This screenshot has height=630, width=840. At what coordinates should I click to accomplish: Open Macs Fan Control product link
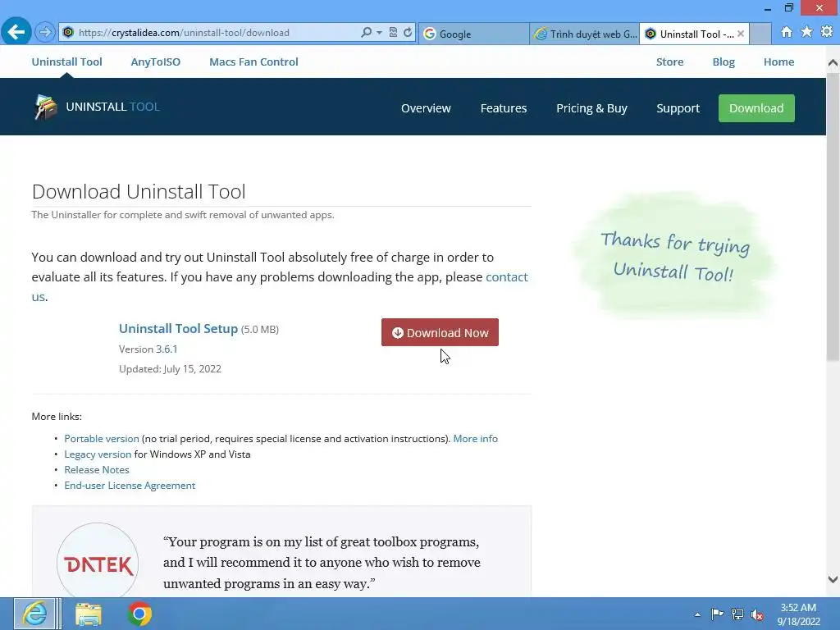(x=253, y=62)
